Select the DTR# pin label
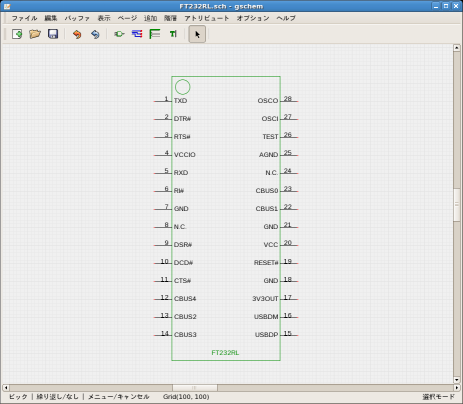Viewport: 463px width, 404px height. (x=182, y=119)
